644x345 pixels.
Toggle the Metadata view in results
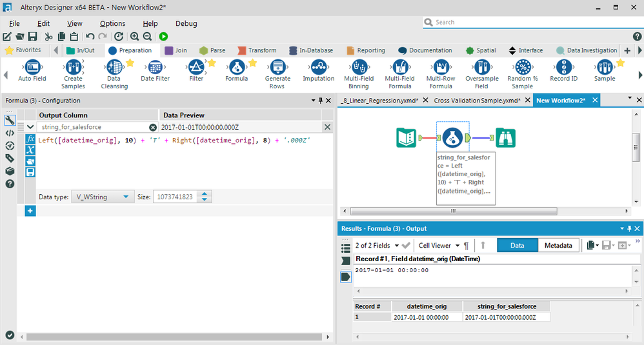[x=558, y=245]
